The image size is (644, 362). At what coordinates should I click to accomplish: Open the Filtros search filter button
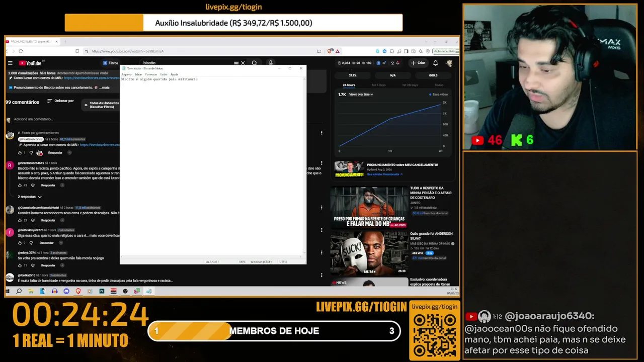click(x=110, y=63)
